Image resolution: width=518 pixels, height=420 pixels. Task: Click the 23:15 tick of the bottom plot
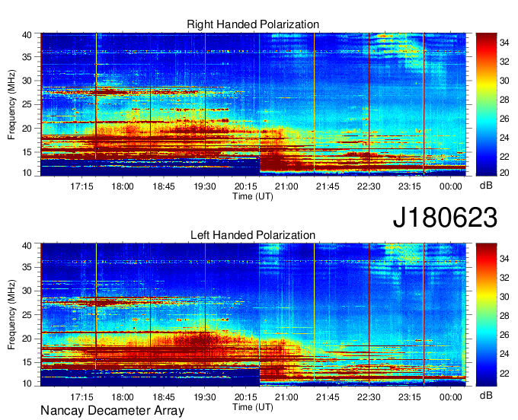coord(410,396)
